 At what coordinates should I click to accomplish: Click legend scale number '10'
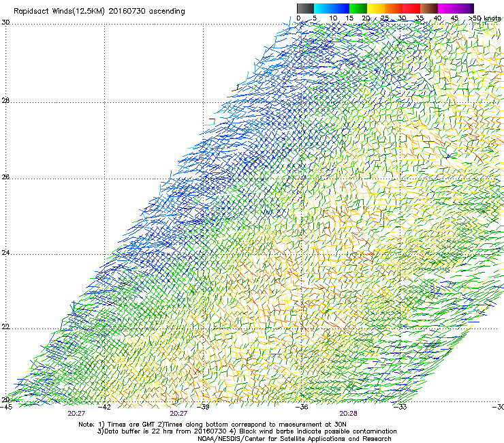tap(333, 18)
